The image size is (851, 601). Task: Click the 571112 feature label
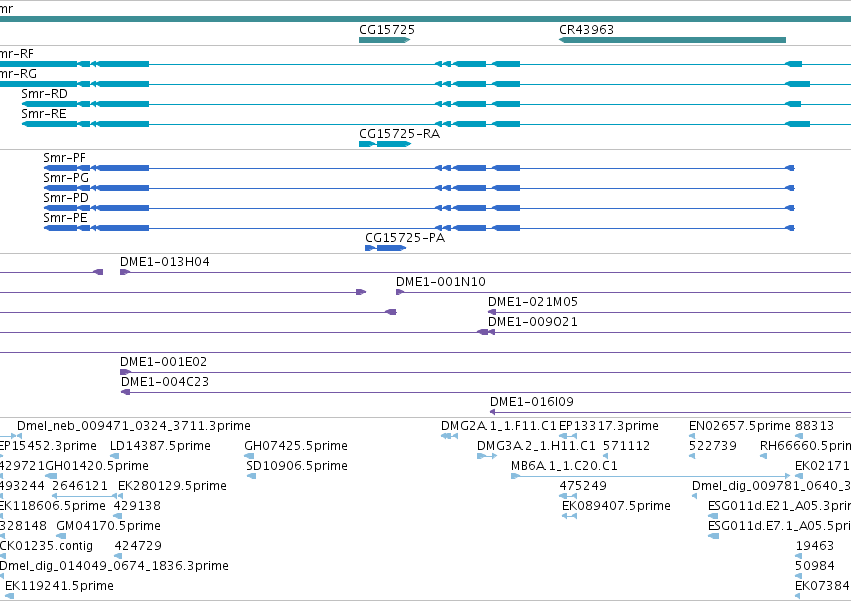point(627,446)
